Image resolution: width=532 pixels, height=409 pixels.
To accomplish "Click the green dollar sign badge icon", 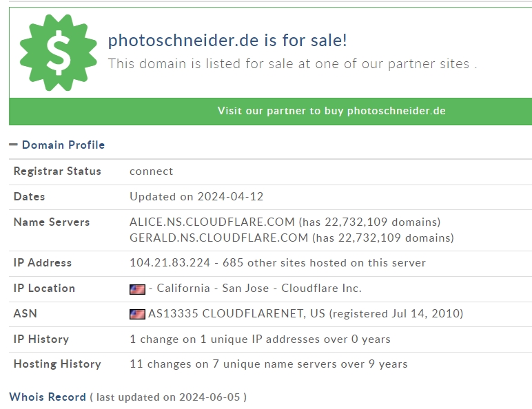I will click(x=59, y=53).
